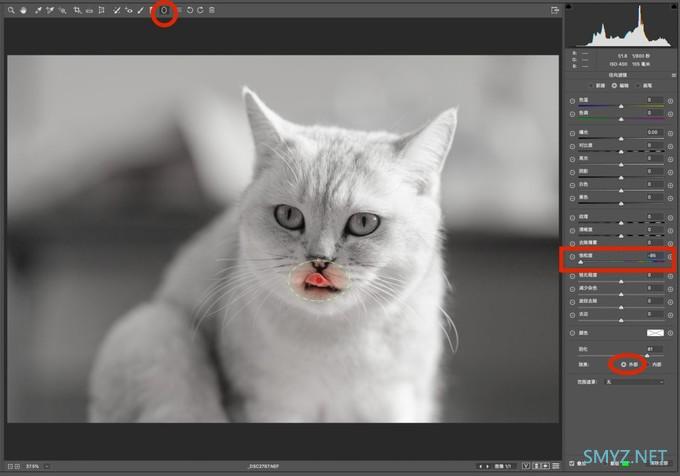Click the minus icon for the Temperature slider
The image size is (680, 476).
pyautogui.click(x=572, y=101)
